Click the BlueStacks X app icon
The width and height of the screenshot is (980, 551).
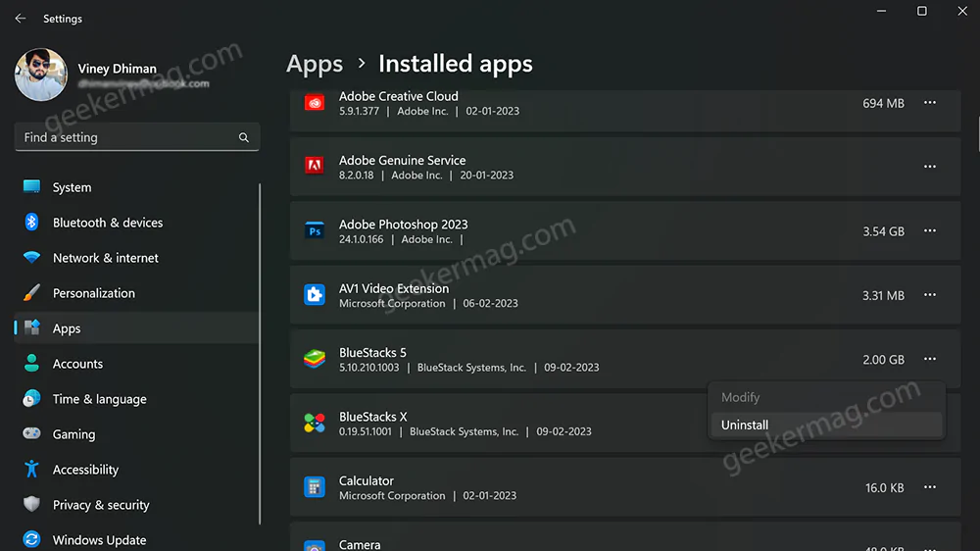[x=315, y=423]
